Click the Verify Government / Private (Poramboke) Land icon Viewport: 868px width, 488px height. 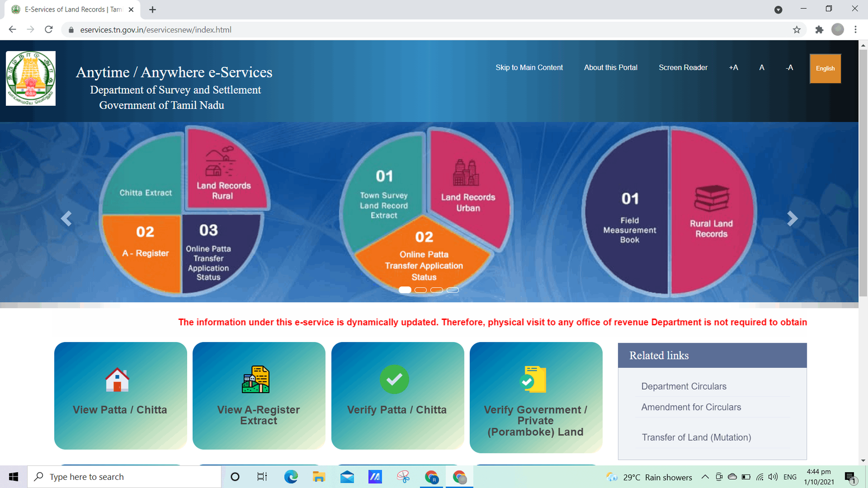533,380
